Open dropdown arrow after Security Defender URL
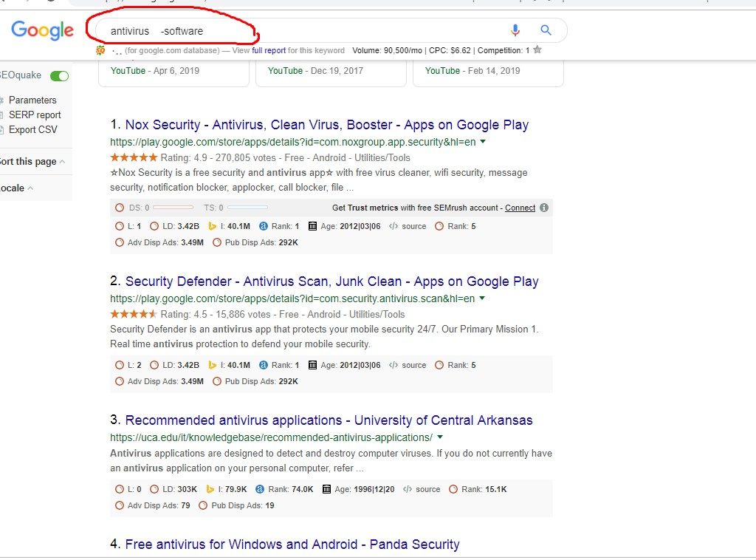This screenshot has height=560, width=756. (481, 298)
